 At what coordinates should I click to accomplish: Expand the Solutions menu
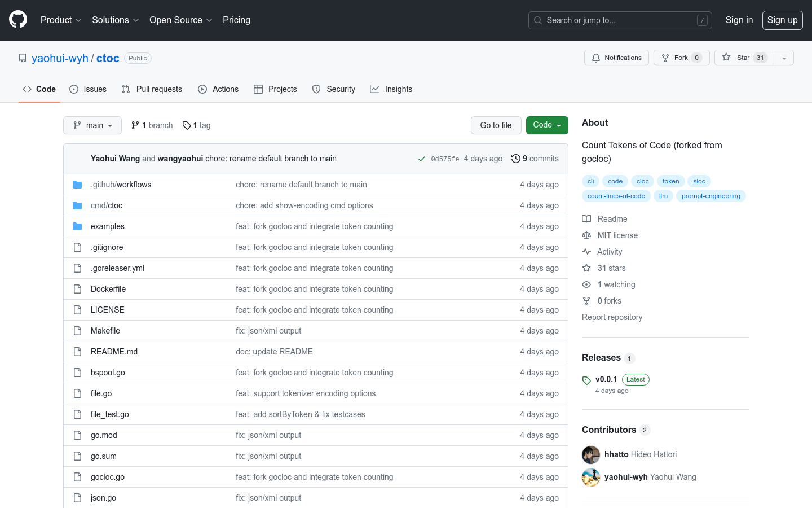coord(116,20)
